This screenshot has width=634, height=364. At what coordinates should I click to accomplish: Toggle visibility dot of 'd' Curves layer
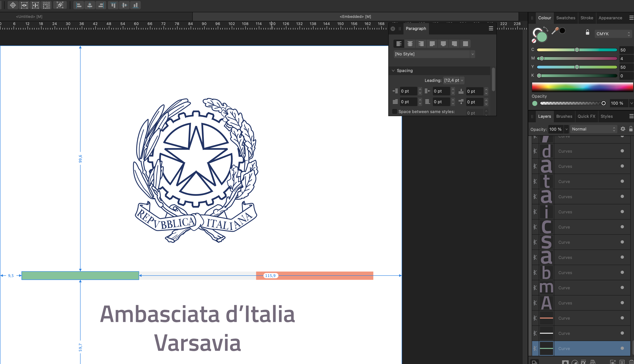click(622, 151)
